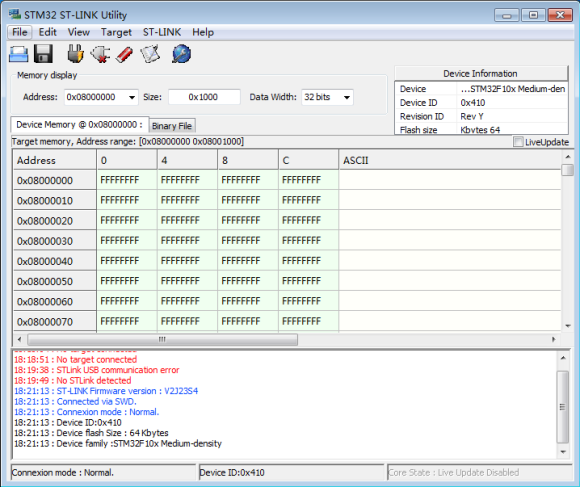Viewport: 580px width, 487px height.
Task: Disconnect from target icon
Action: point(100,54)
